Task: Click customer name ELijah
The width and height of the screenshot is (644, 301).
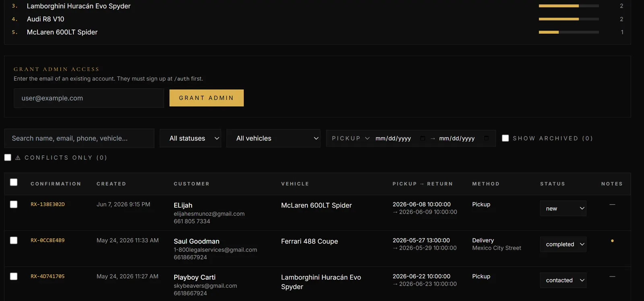Action: (183, 205)
